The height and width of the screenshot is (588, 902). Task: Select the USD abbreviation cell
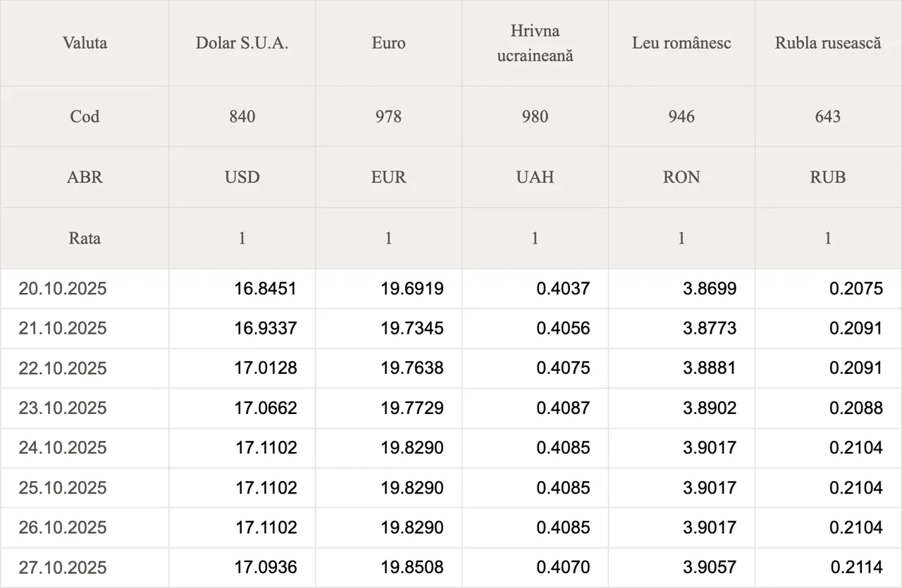[x=242, y=177]
